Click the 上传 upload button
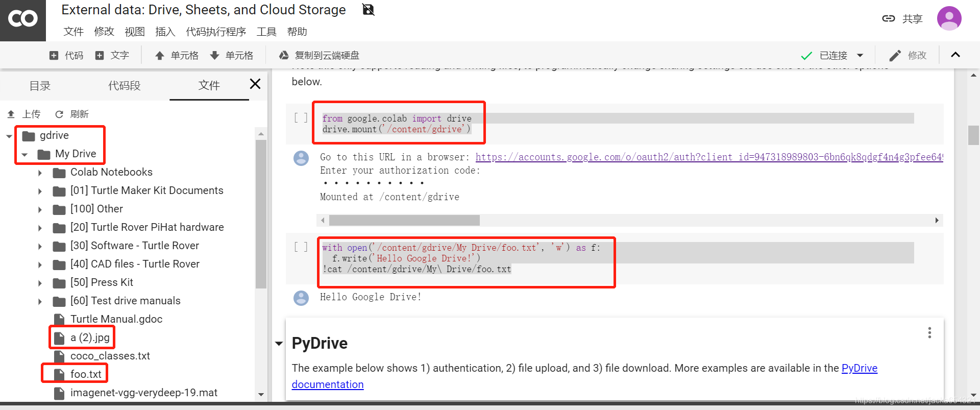 (23, 114)
